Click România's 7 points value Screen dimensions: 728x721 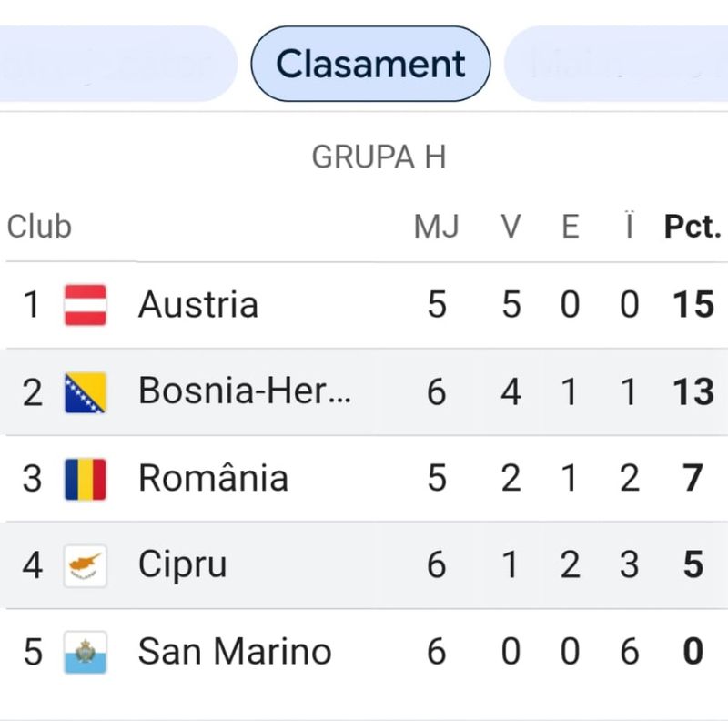693,479
